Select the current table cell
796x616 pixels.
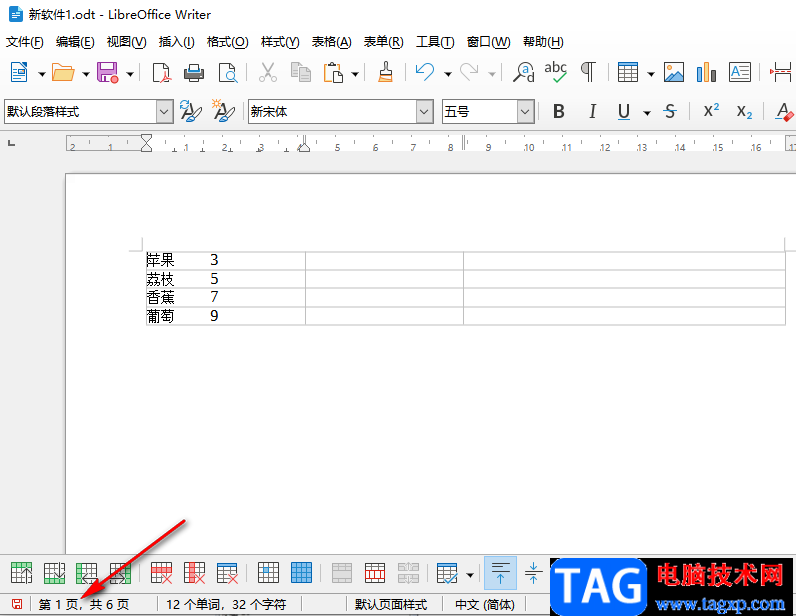269,573
